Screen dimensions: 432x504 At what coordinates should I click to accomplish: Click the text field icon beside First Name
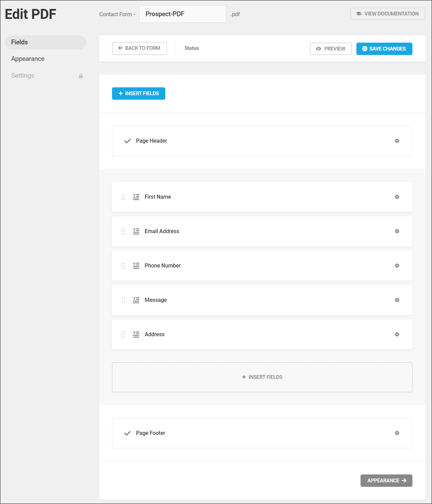136,197
